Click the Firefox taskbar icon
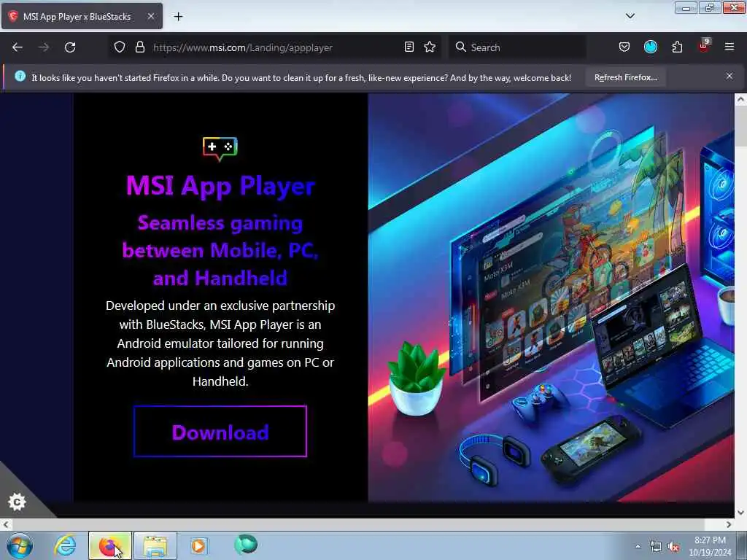The height and width of the screenshot is (560, 747). tap(109, 545)
